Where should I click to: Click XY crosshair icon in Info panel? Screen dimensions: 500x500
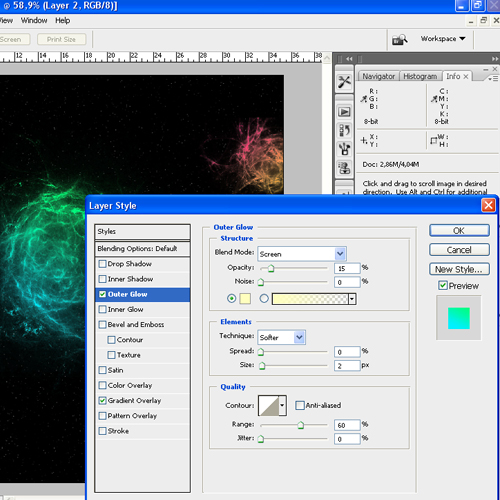[364, 140]
